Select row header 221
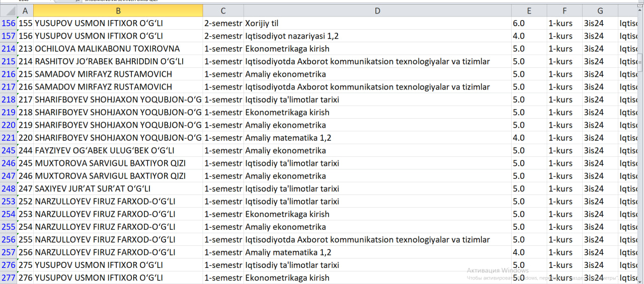 pyautogui.click(x=9, y=138)
